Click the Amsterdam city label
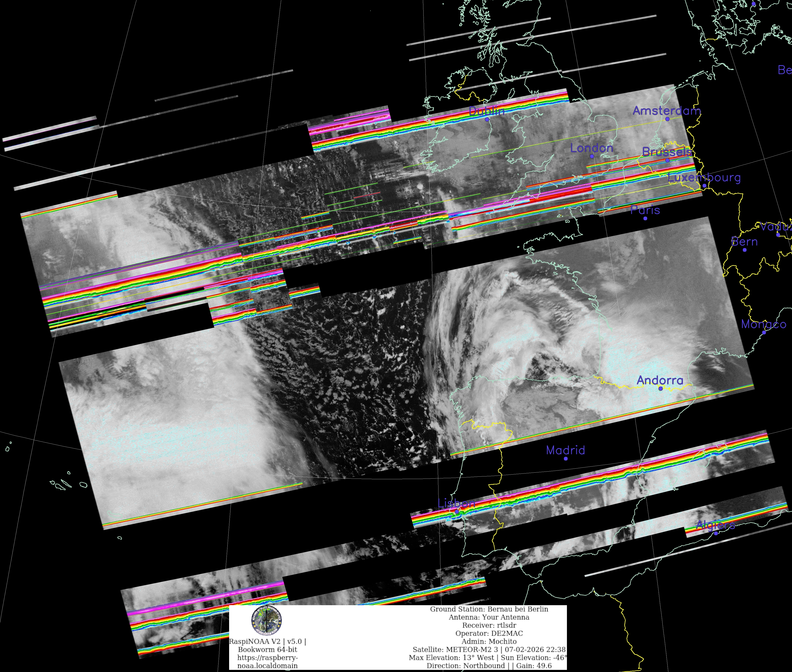Viewport: 792px width, 672px height. [x=666, y=111]
